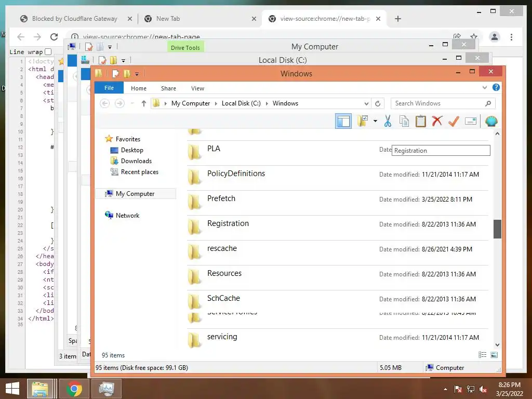Viewport: 532px width, 399px height.
Task: Open the Home ribbon tab
Action: (138, 88)
